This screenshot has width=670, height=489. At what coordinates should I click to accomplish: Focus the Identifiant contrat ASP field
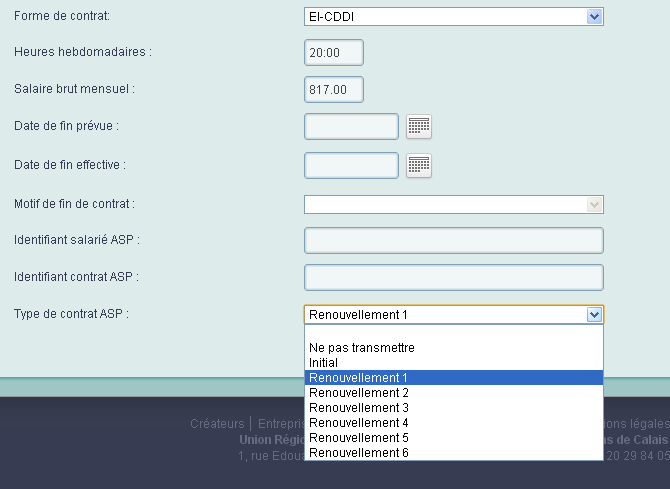[454, 277]
